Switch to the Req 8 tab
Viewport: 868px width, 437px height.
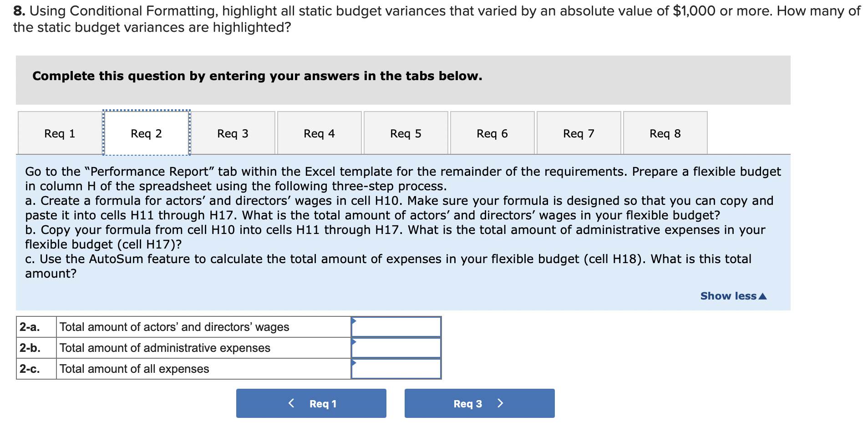(665, 132)
